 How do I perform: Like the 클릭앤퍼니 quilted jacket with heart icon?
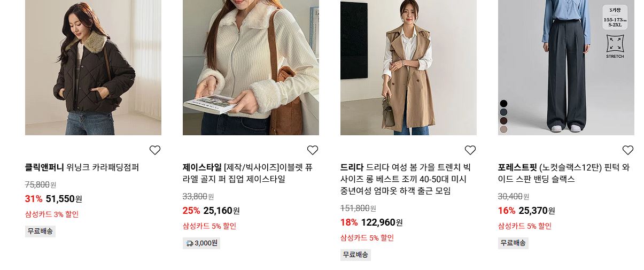(x=155, y=150)
